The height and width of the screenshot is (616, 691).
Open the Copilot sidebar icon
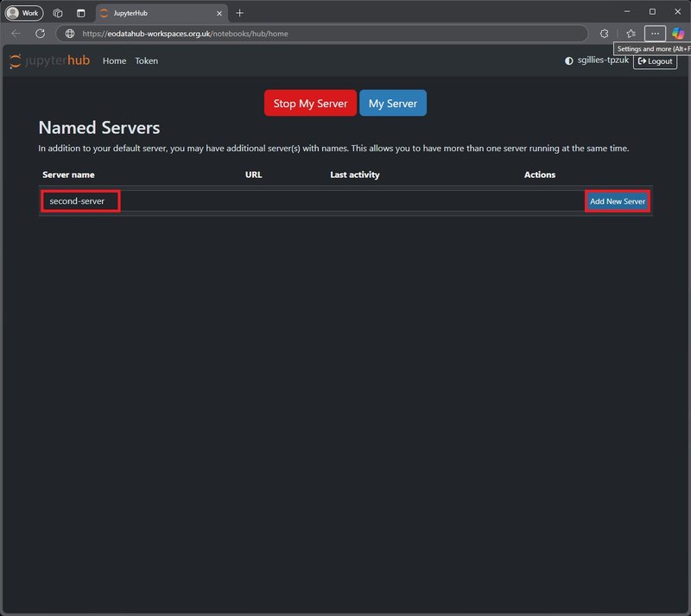point(678,34)
